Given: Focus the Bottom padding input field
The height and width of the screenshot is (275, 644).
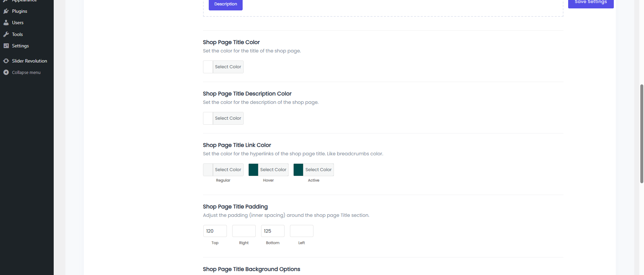Looking at the screenshot, I should 273,231.
